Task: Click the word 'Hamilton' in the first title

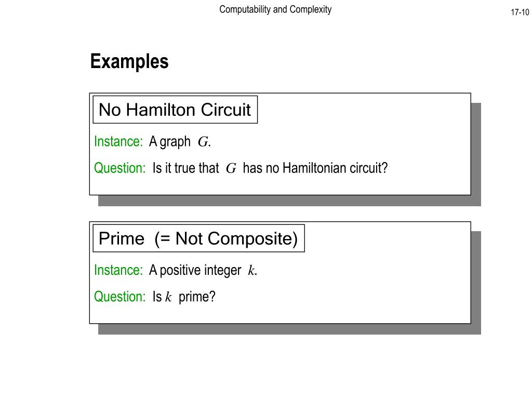Action: (x=161, y=110)
